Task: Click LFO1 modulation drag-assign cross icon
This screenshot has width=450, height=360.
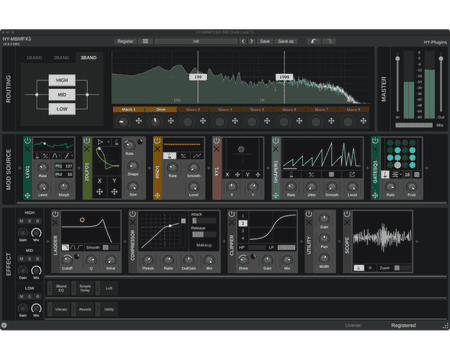Action: click(27, 196)
